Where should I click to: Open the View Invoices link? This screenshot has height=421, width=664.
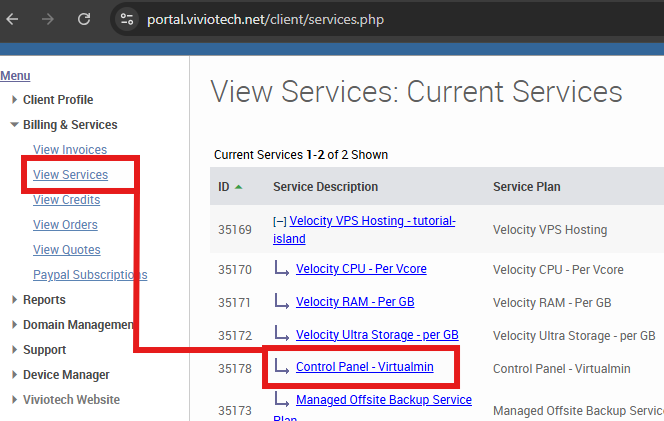(70, 150)
